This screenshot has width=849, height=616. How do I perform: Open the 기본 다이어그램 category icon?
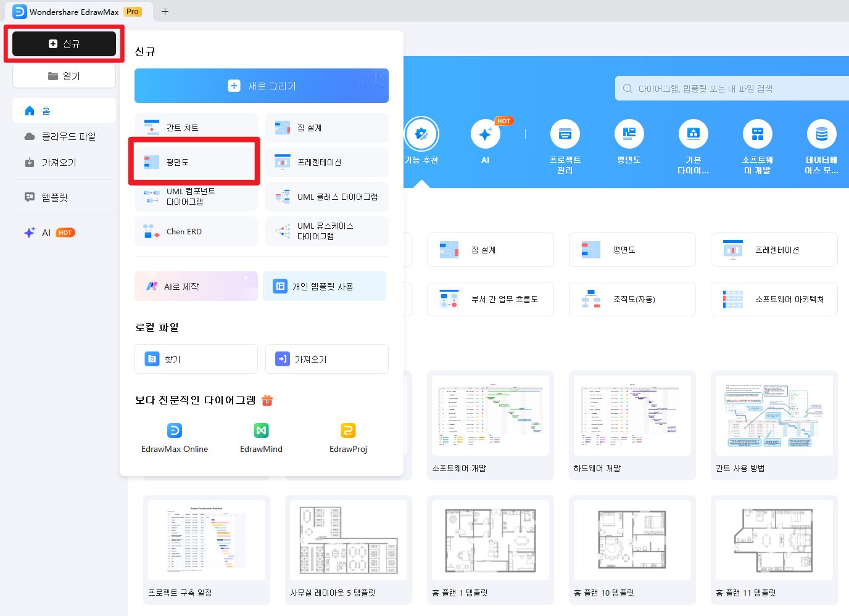[x=693, y=134]
